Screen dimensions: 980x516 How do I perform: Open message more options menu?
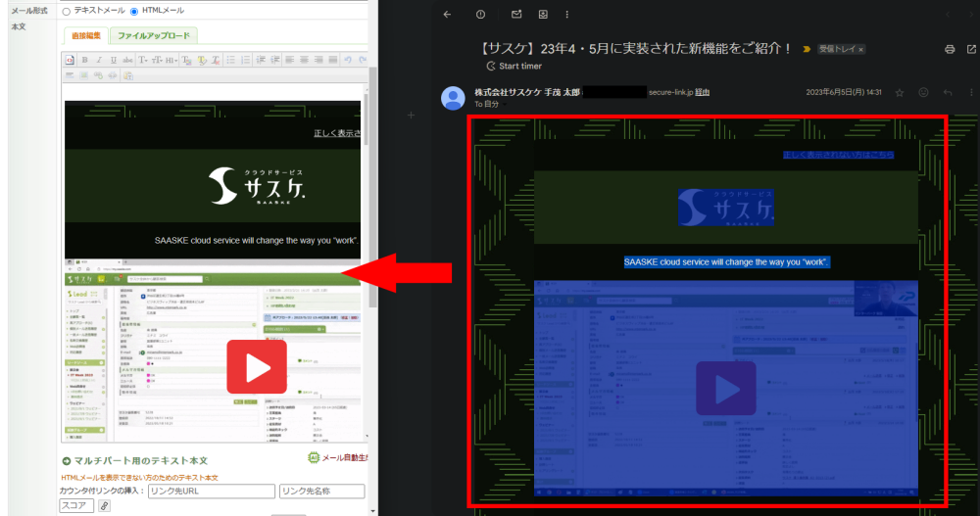pos(971,92)
